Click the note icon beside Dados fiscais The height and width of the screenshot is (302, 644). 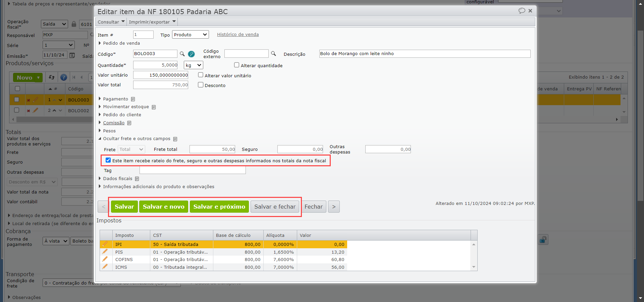[137, 179]
